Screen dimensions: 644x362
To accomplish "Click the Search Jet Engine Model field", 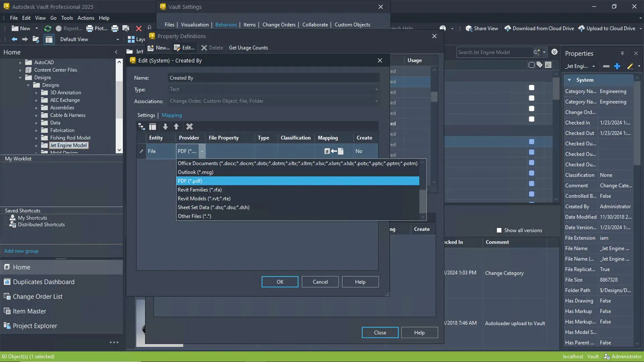I will tap(495, 52).
